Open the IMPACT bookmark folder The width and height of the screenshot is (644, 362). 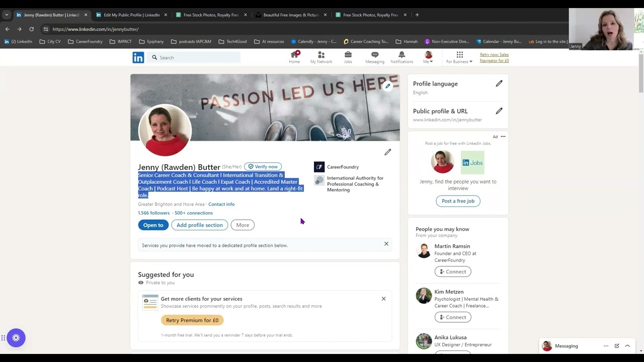[121, 41]
